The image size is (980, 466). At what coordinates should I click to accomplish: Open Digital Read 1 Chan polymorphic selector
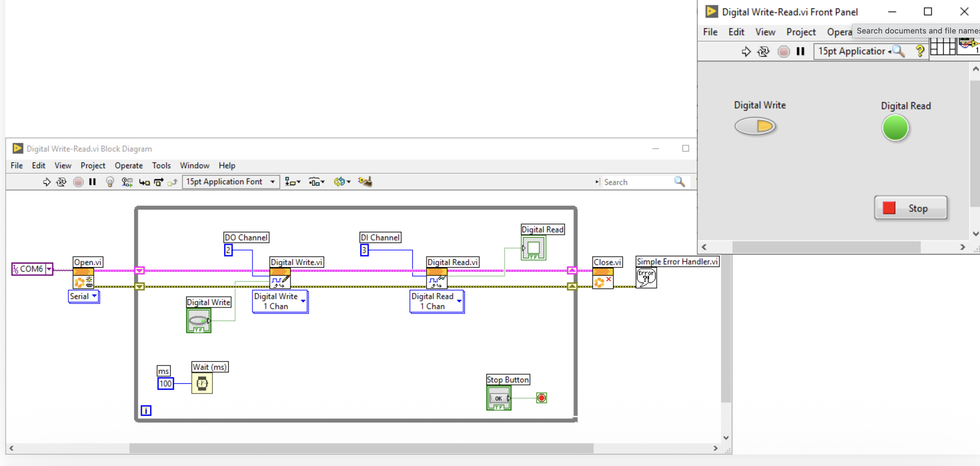tap(437, 301)
